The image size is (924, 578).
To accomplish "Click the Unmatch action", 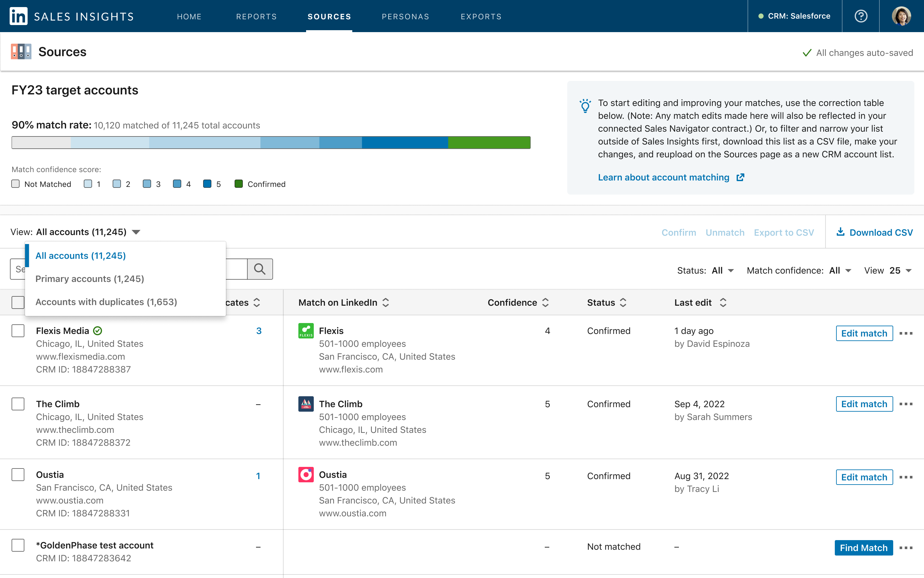I will pos(725,232).
